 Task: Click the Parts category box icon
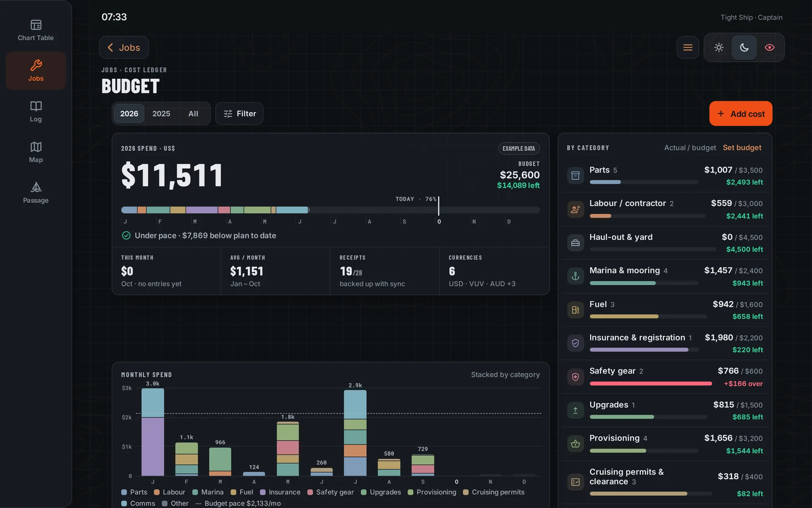[x=575, y=176]
